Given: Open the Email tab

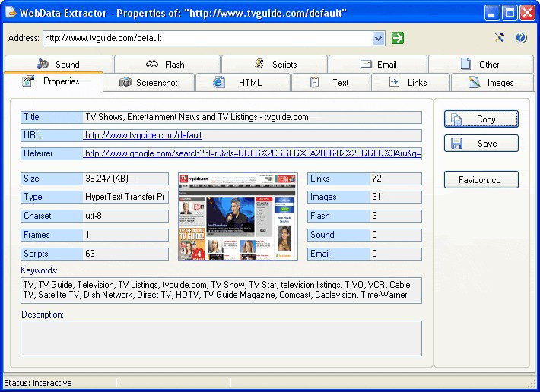Looking at the screenshot, I should pos(378,64).
